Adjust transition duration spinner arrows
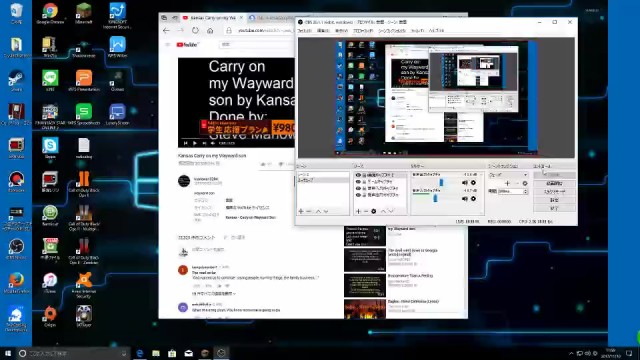 (525, 191)
